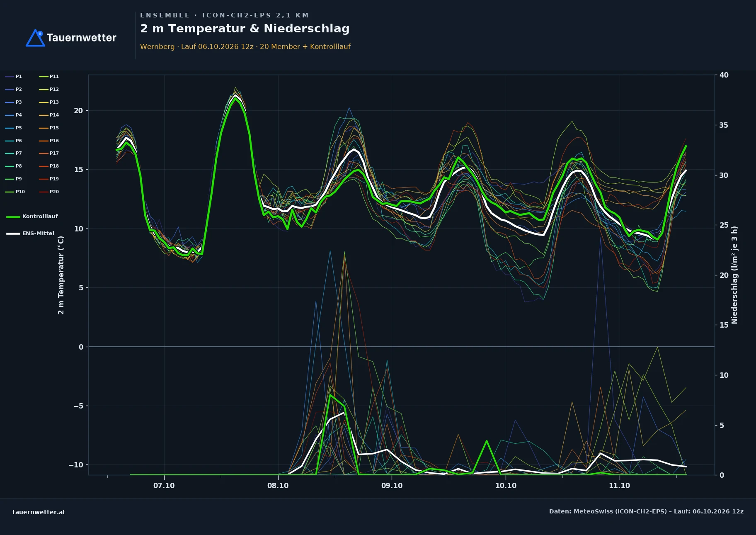
Task: Click the P10 legend entry
Action: click(15, 192)
